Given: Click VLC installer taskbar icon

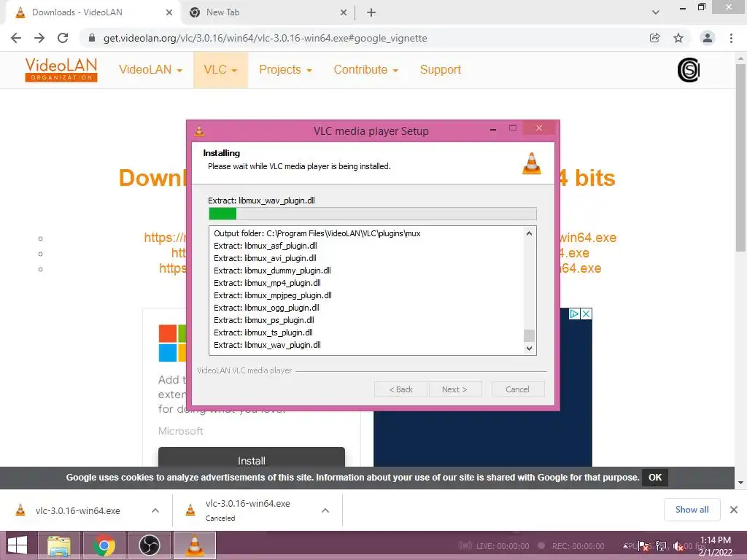Looking at the screenshot, I should click(195, 545).
